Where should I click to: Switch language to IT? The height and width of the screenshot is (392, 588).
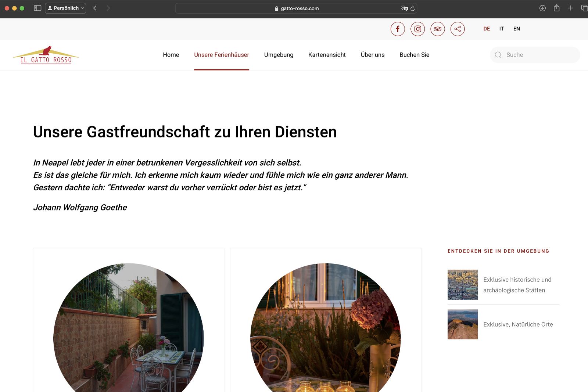(502, 29)
